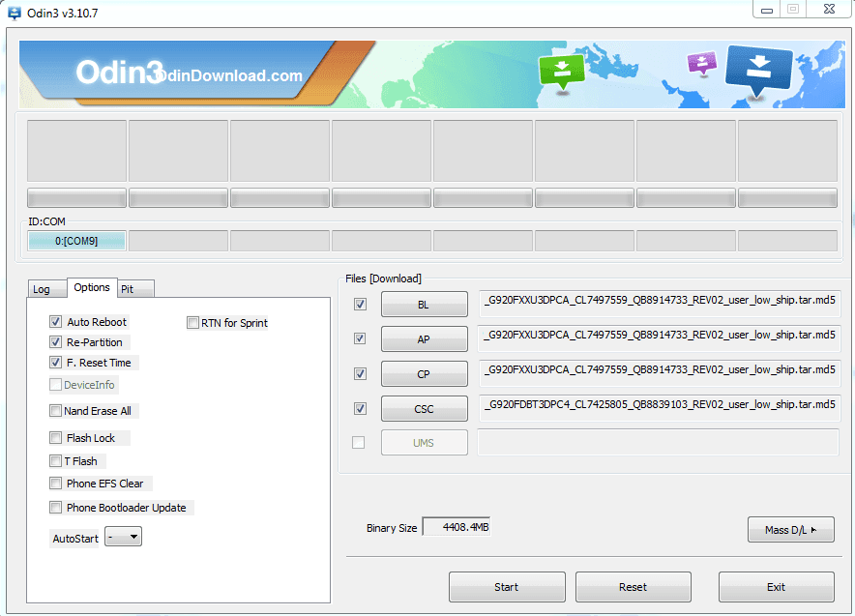855x616 pixels.
Task: Click the Odin3 app icon in title bar
Action: coord(14,13)
